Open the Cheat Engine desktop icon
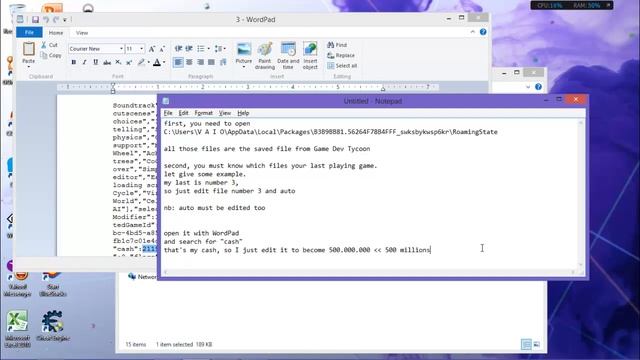640x360 pixels. coord(53,326)
